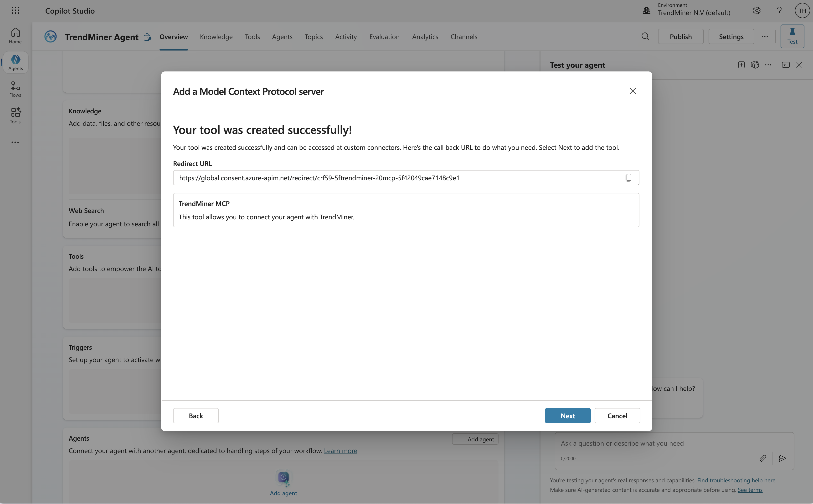Viewport: 813px width, 504px height.
Task: Open Flows in the left sidebar
Action: click(x=15, y=89)
